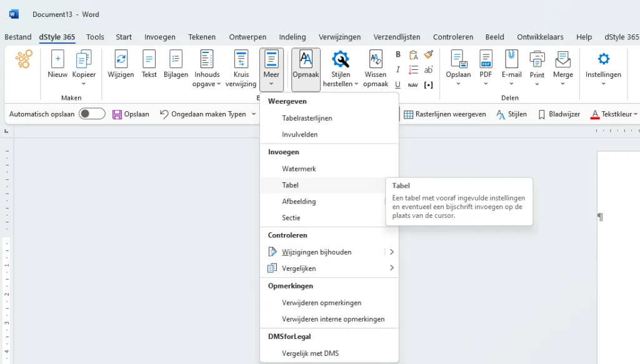This screenshot has width=640, height=364.
Task: Click the paste formatting clipboard icon
Action: 413,54
